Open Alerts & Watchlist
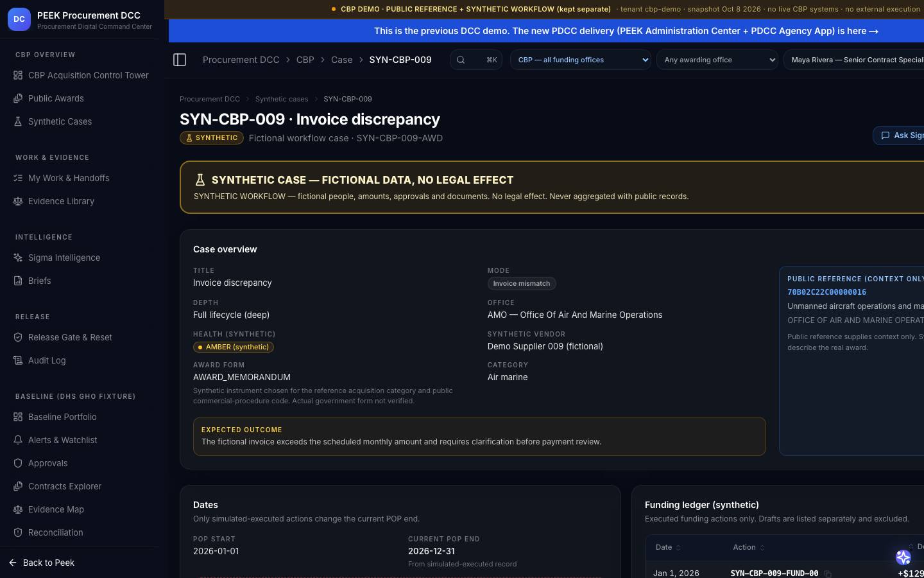 click(81, 440)
